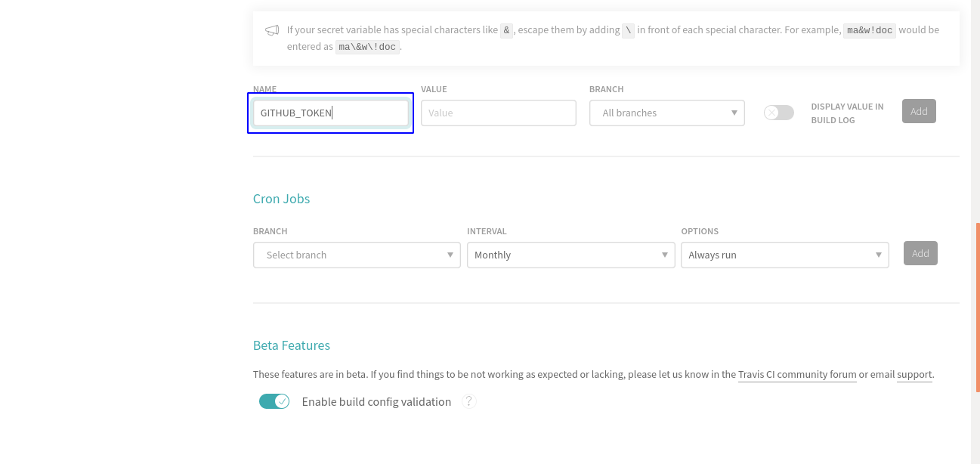Toggle Display Value in Build Log switch
The height and width of the screenshot is (464, 980).
(x=778, y=113)
